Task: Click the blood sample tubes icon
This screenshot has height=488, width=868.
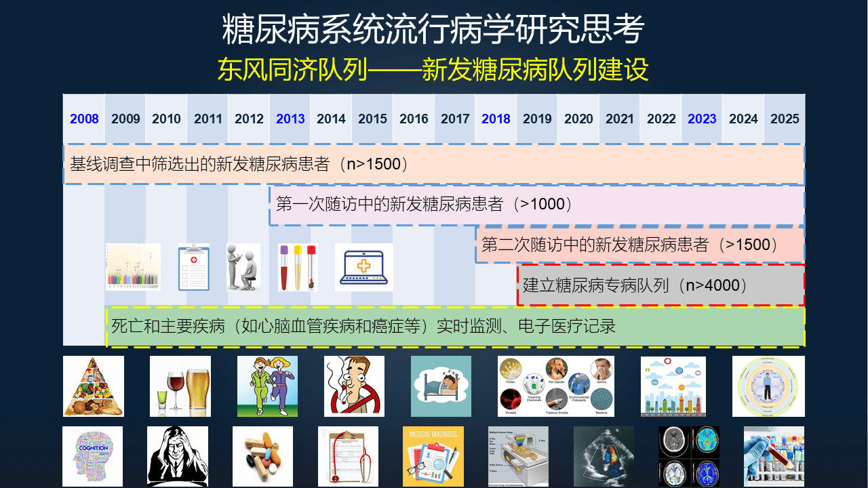Action: 296,268
